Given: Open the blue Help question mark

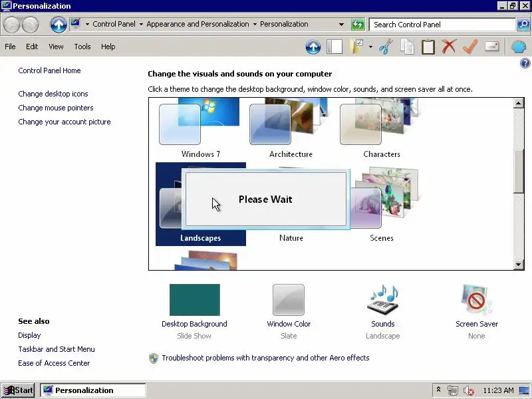Looking at the screenshot, I should (525, 63).
